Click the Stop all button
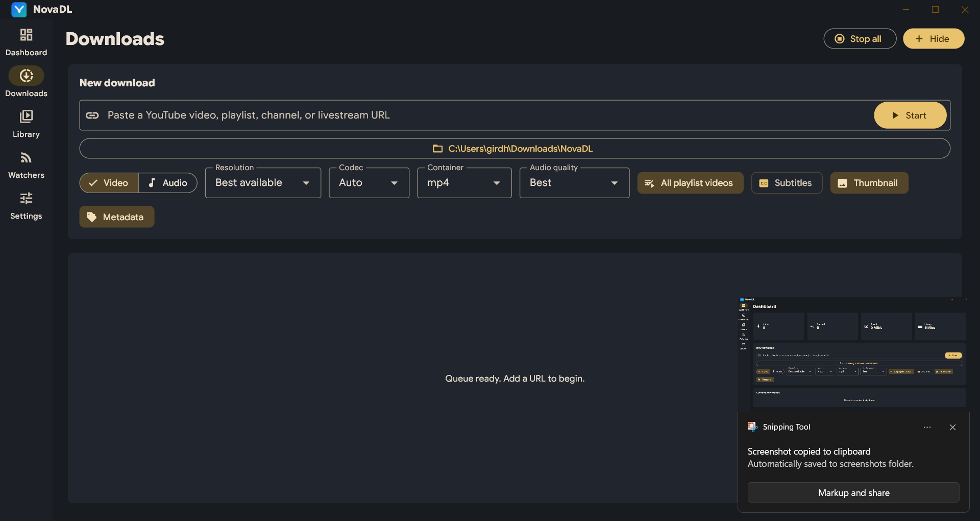The width and height of the screenshot is (980, 521). pos(860,39)
